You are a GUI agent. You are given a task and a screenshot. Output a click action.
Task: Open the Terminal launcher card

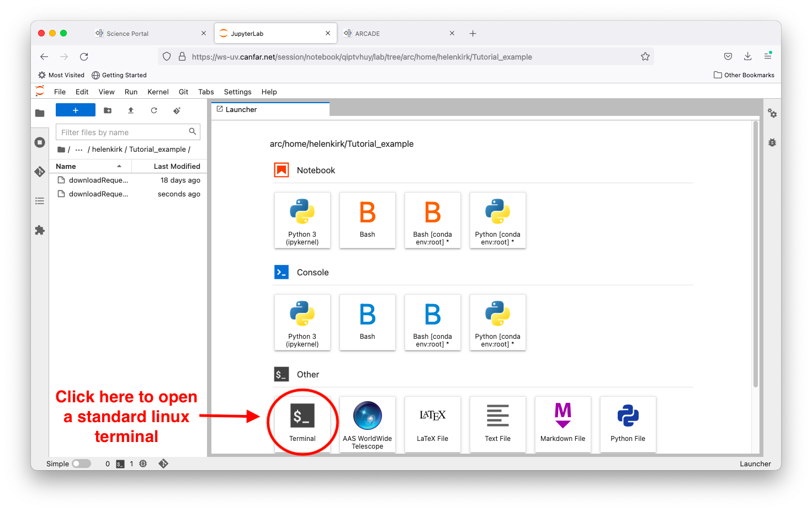302,424
